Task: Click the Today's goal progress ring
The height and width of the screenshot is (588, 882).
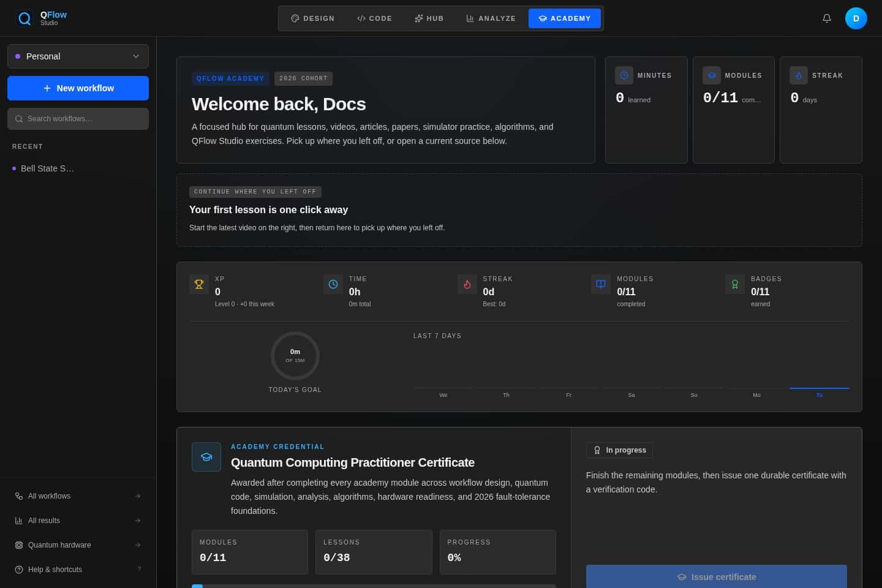Action: pyautogui.click(x=295, y=356)
